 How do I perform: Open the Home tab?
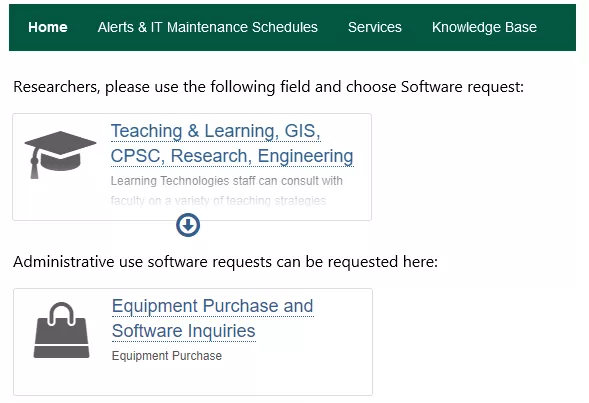click(x=48, y=27)
